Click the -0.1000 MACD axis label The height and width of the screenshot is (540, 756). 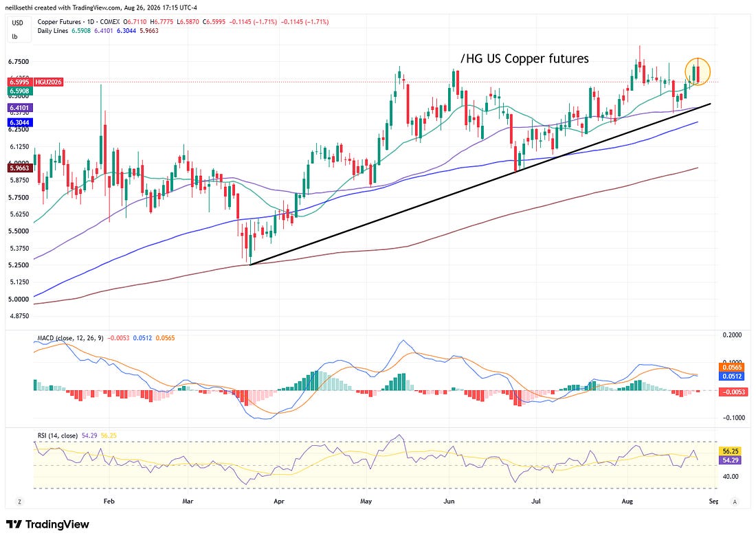(734, 418)
